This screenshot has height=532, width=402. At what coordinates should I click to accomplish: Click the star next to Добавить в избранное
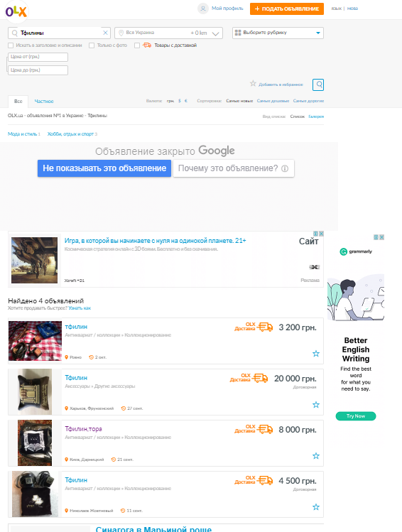click(x=253, y=84)
